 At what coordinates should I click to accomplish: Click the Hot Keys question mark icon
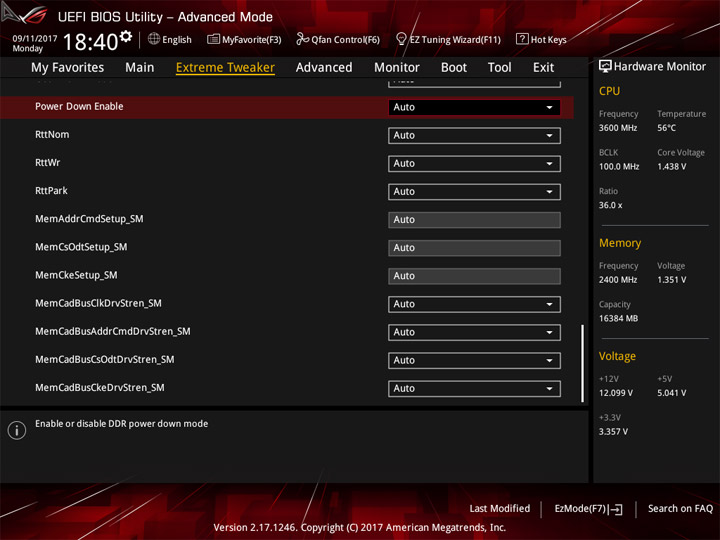(522, 39)
